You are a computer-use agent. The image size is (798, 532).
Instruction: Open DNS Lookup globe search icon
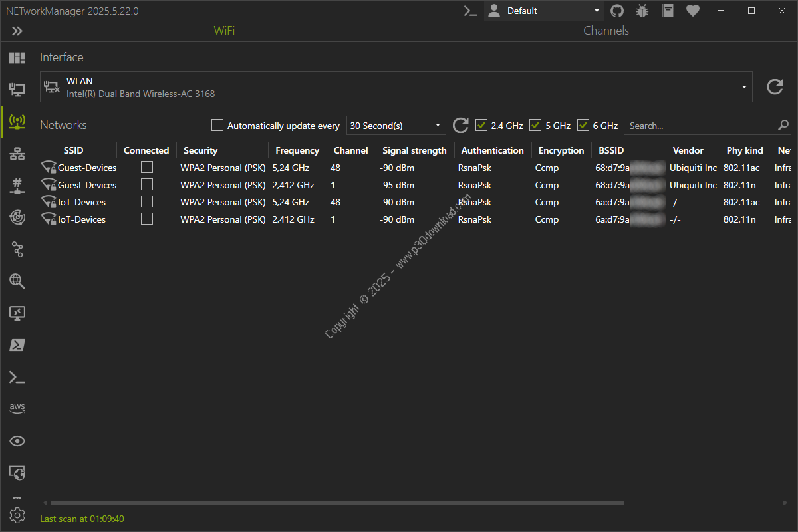17,281
